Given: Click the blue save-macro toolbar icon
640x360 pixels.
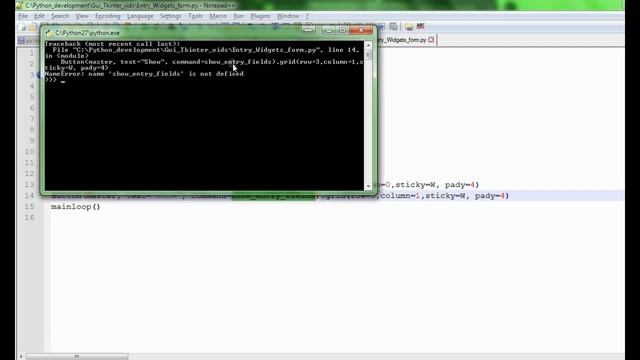Looking at the screenshot, I should click(381, 27).
